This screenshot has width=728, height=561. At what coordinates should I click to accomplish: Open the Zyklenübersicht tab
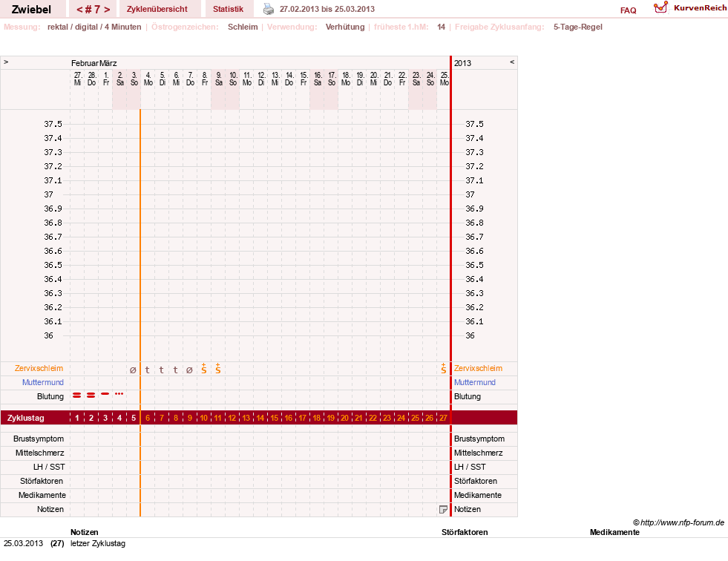(157, 9)
